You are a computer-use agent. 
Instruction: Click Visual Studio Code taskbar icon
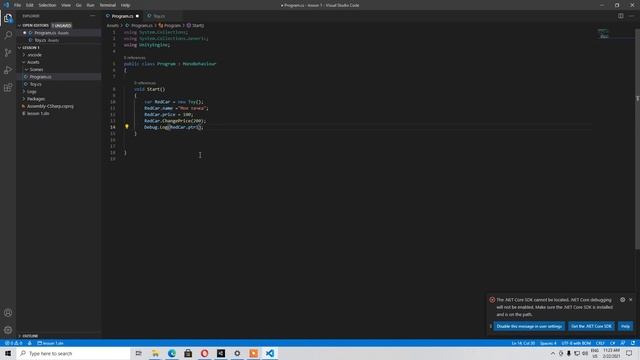coord(270,353)
